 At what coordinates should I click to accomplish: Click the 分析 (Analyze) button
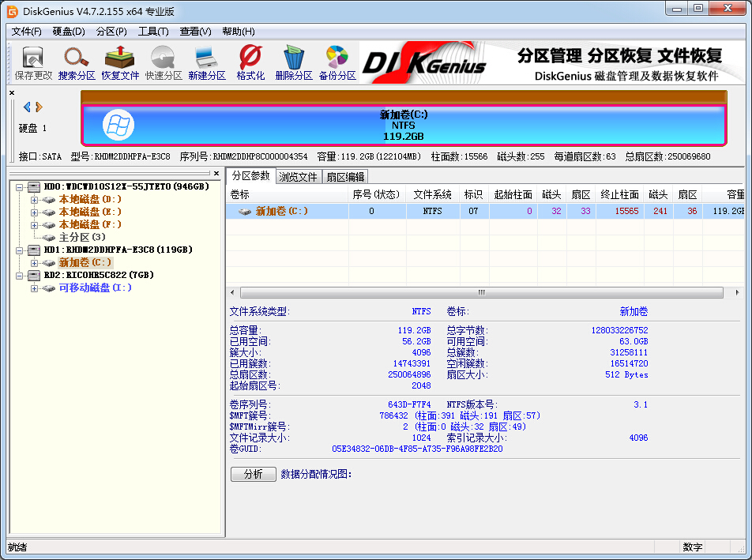pyautogui.click(x=253, y=475)
